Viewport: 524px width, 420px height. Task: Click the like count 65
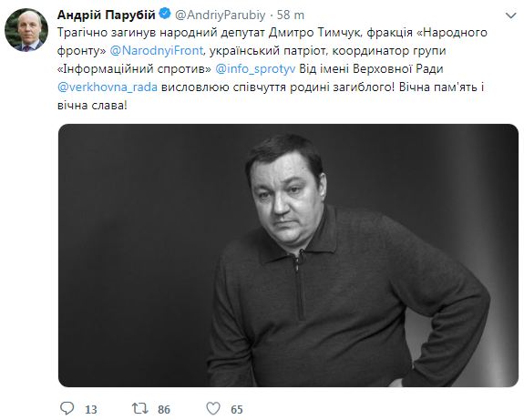click(x=237, y=409)
